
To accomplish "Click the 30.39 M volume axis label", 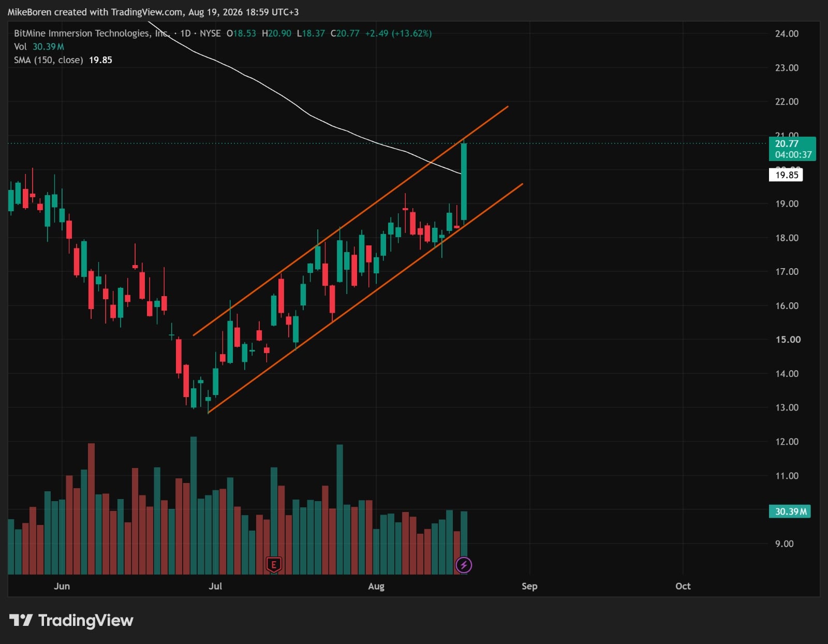I will [x=790, y=511].
